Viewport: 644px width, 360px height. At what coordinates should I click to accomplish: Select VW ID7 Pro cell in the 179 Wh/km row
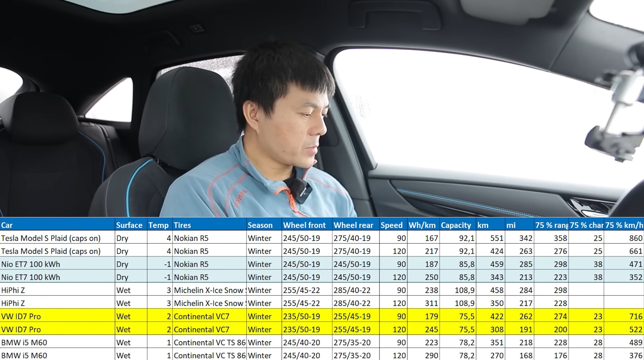pos(57,316)
